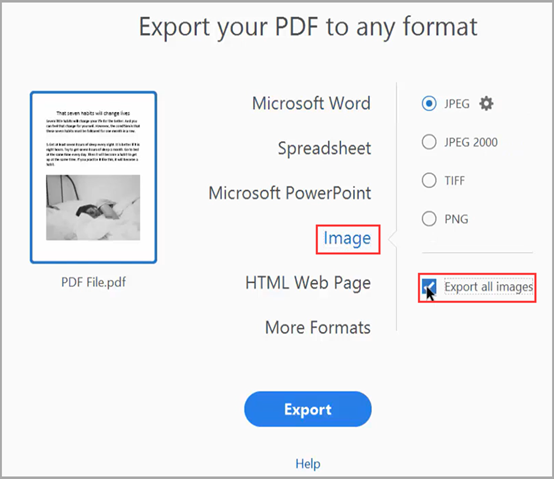Select the Image export category

pos(347,239)
